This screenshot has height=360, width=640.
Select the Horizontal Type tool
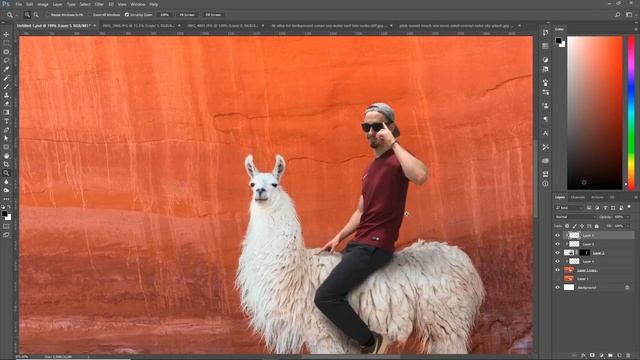(x=6, y=121)
